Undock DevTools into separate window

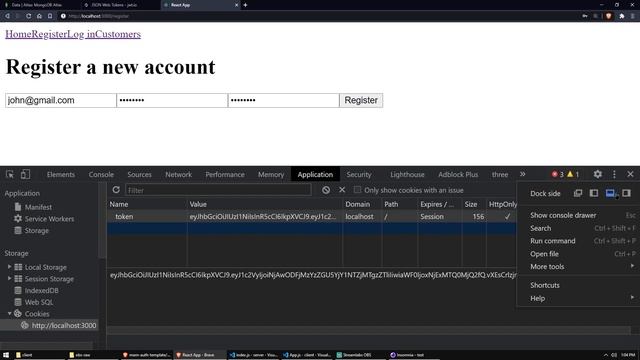click(x=578, y=193)
